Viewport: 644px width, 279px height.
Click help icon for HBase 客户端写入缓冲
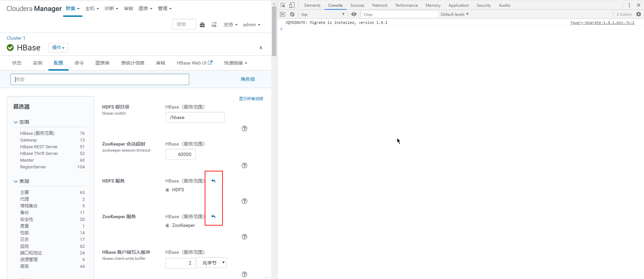tap(244, 274)
